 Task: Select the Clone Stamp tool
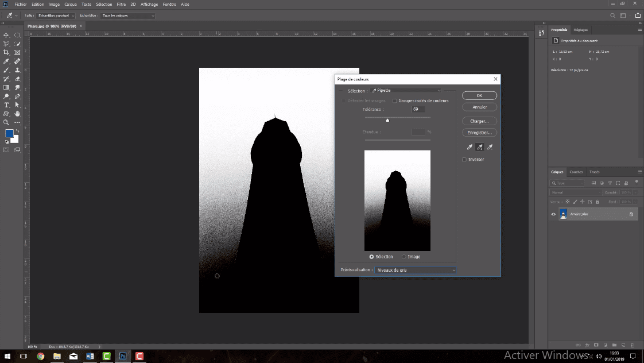(x=17, y=70)
